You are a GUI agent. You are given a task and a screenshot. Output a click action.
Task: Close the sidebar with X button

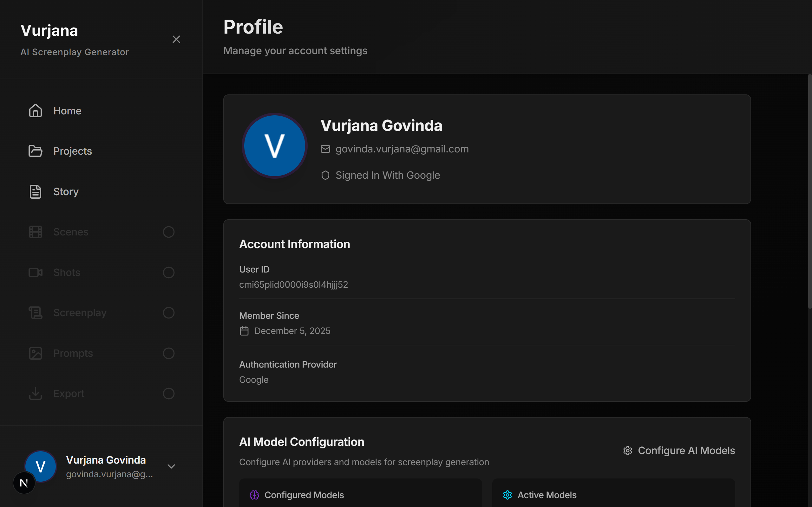176,39
